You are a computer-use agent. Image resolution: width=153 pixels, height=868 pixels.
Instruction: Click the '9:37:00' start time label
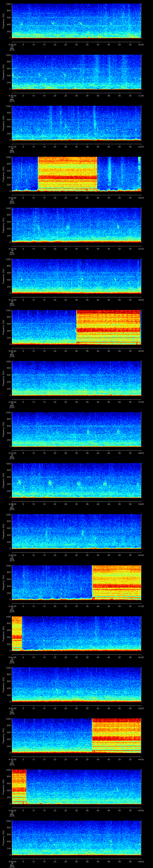coord(12,453)
